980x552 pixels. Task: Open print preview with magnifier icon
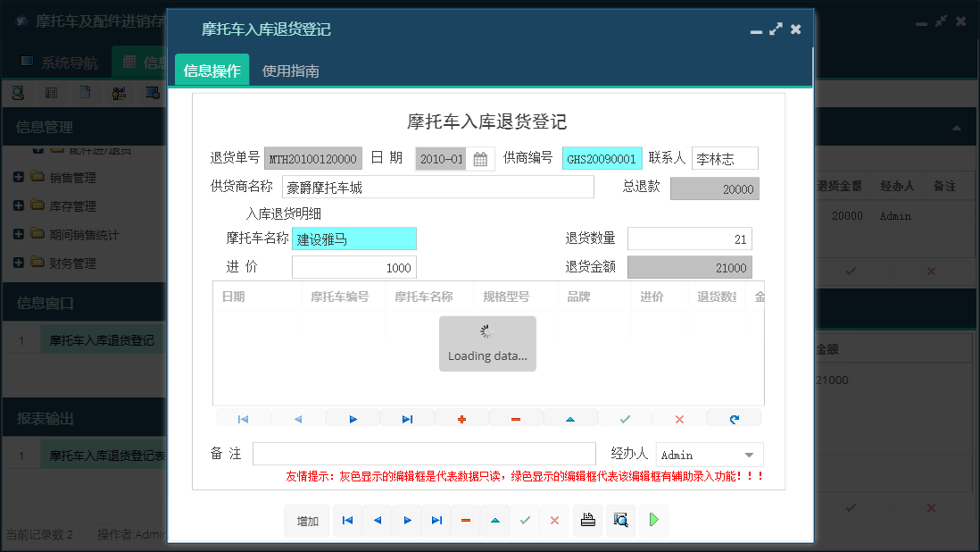(619, 521)
